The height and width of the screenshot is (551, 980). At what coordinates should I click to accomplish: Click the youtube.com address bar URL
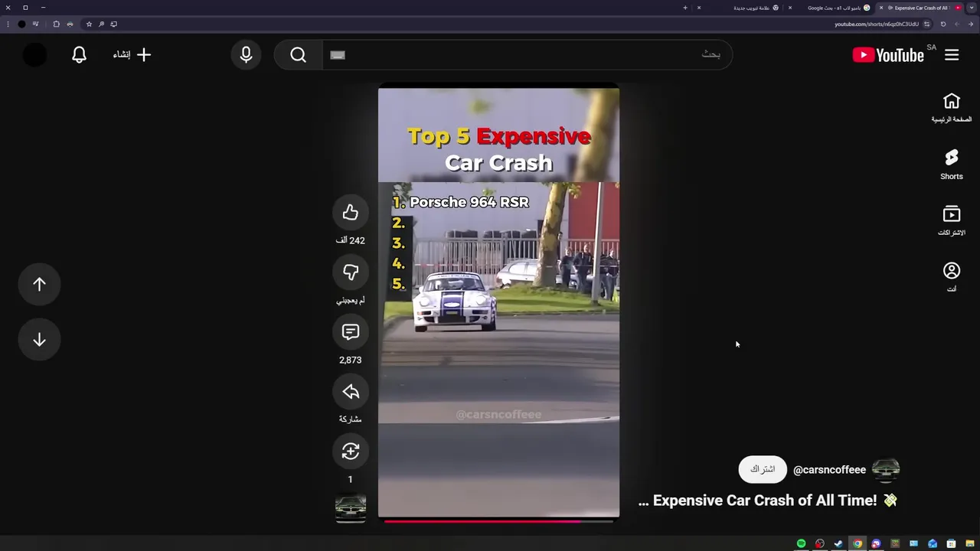click(877, 24)
